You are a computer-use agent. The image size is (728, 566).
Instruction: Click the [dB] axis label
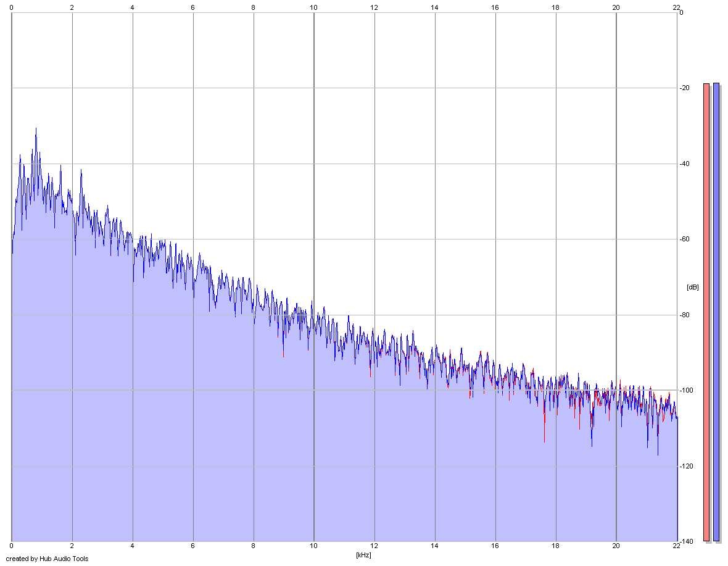[x=692, y=287]
